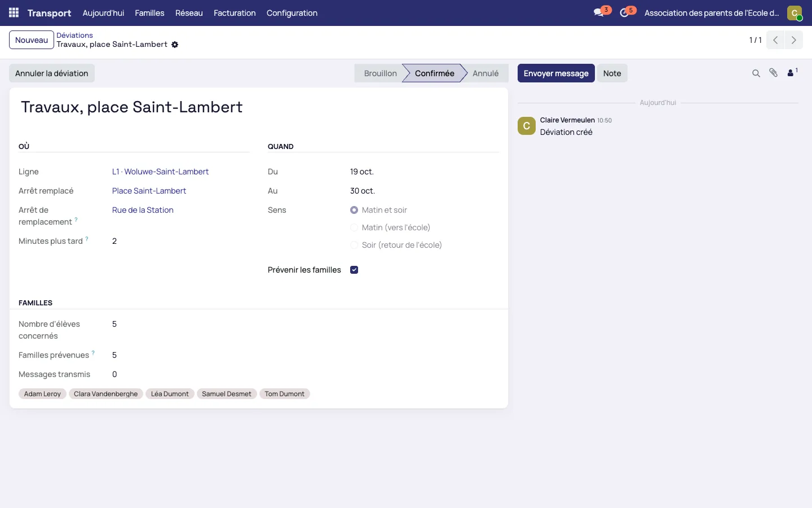Go to the next record arrow
The width and height of the screenshot is (812, 508).
[794, 40]
